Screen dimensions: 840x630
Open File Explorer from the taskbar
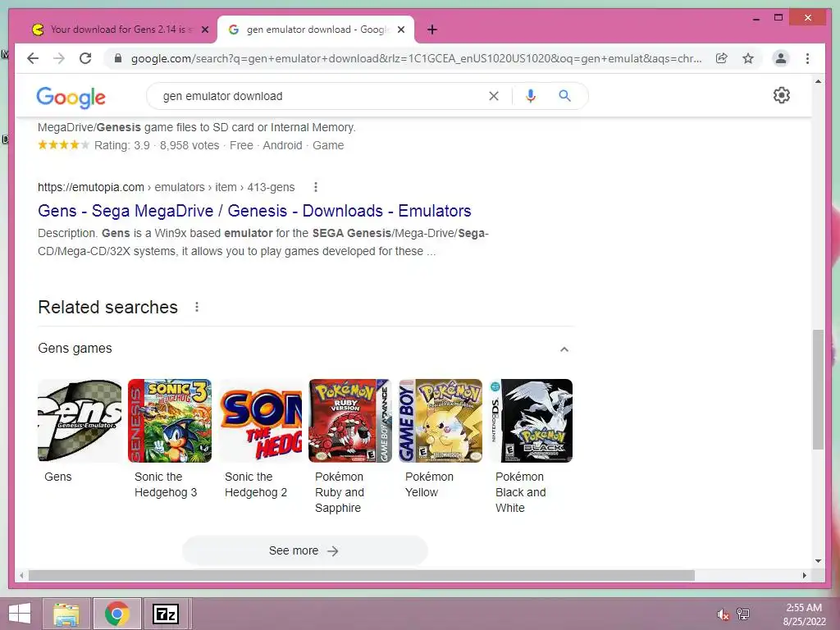click(x=66, y=614)
